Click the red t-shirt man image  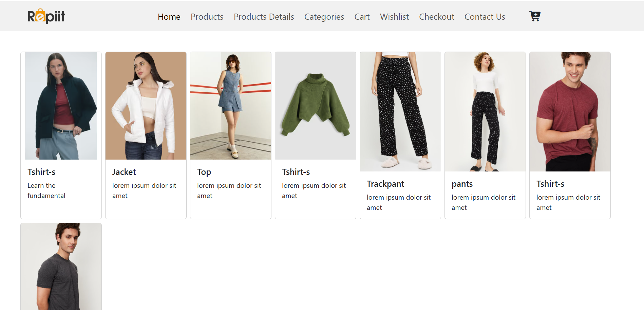[570, 111]
